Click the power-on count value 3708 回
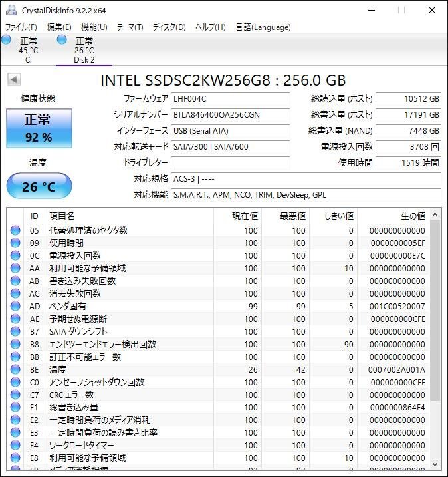This screenshot has width=448, height=477. tap(409, 147)
